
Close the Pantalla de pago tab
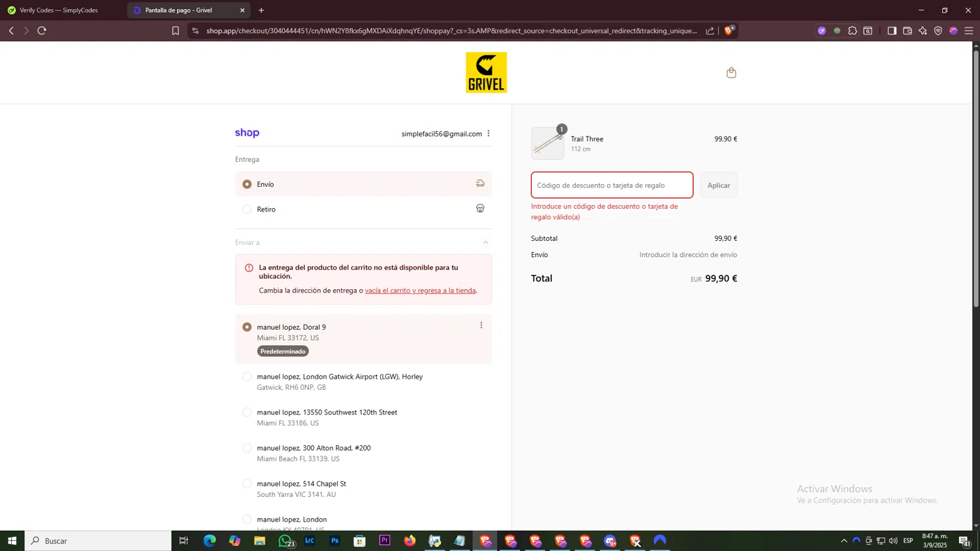click(x=242, y=10)
